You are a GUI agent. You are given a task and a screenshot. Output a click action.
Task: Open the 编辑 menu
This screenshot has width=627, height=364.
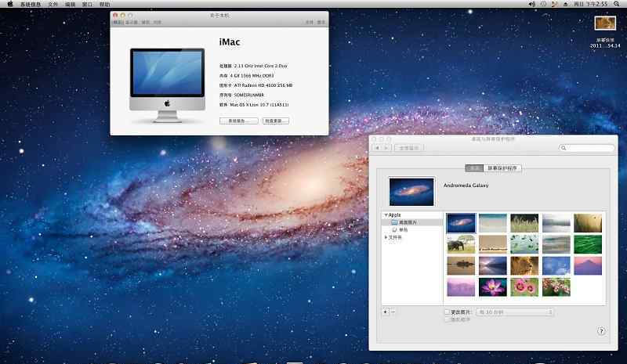[70, 5]
